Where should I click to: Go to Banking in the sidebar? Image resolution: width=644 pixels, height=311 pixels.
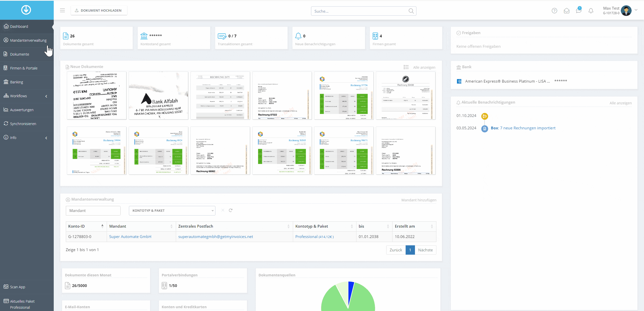pyautogui.click(x=27, y=82)
